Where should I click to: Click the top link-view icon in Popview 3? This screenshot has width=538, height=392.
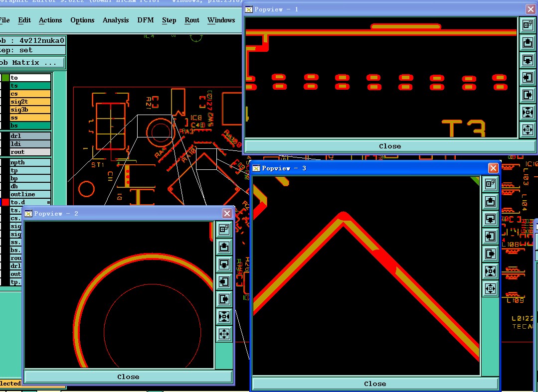490,184
